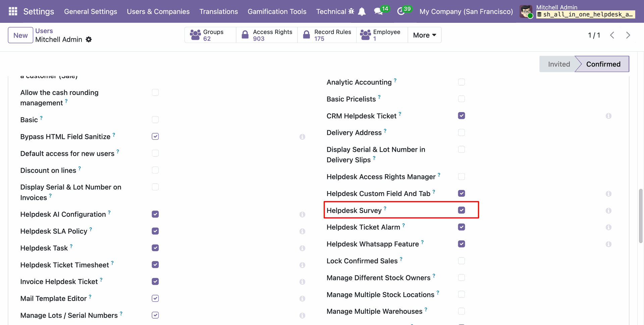Open the Technical menu dropdown

tap(331, 11)
